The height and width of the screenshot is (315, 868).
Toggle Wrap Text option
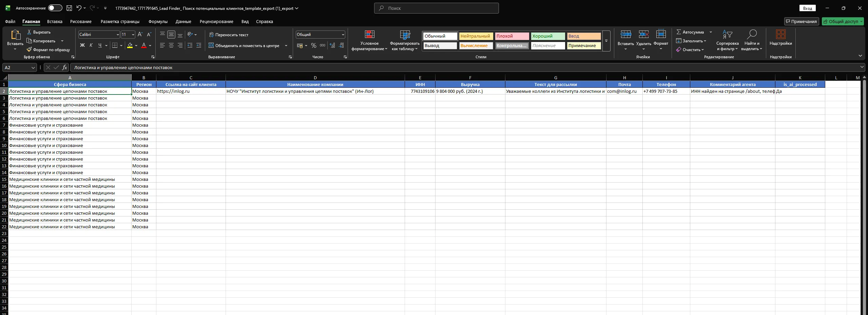coord(229,35)
